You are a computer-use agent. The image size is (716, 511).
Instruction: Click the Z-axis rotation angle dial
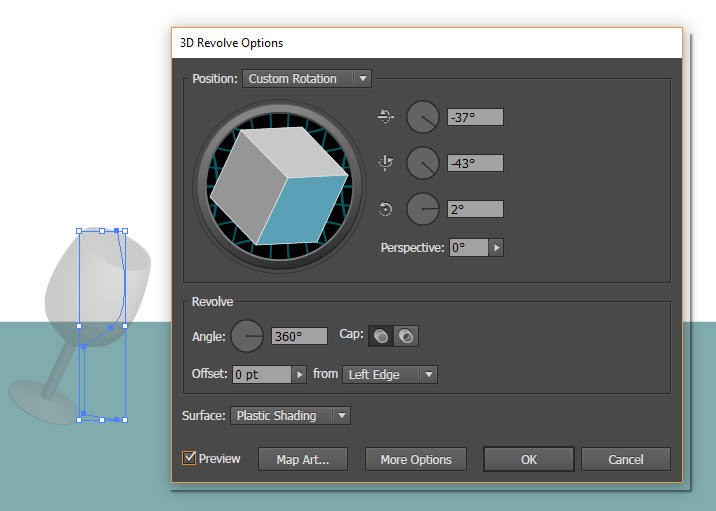[x=423, y=209]
